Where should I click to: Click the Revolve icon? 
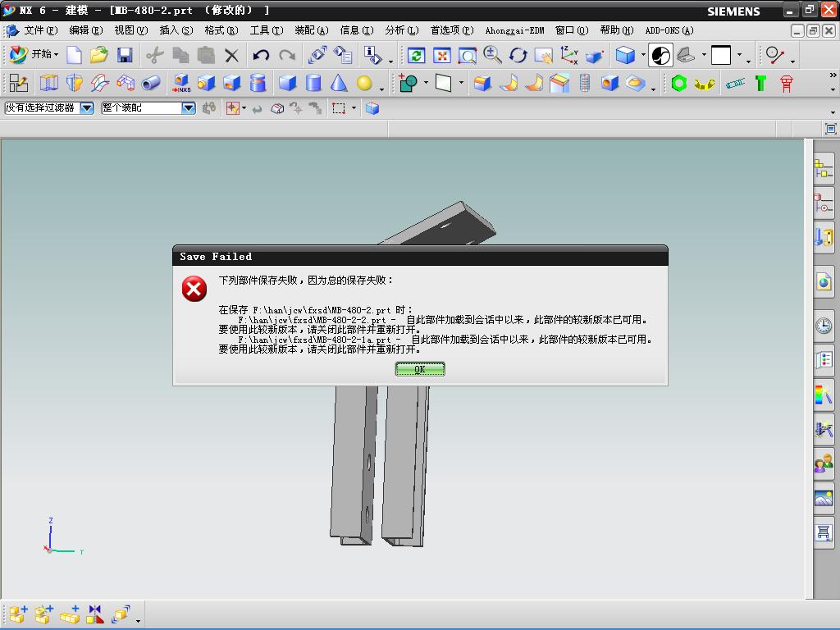[x=75, y=83]
